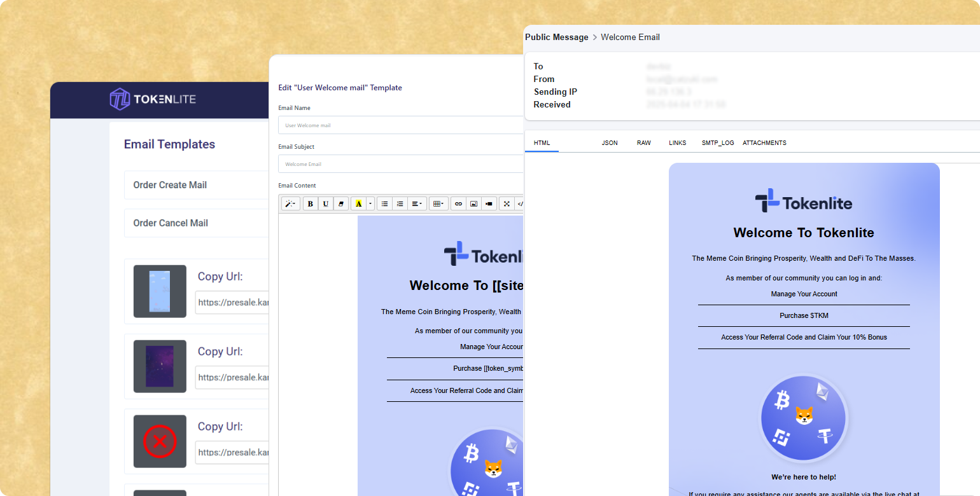Click the Email Name input field
The width and height of the screenshot is (980, 496).
(400, 125)
